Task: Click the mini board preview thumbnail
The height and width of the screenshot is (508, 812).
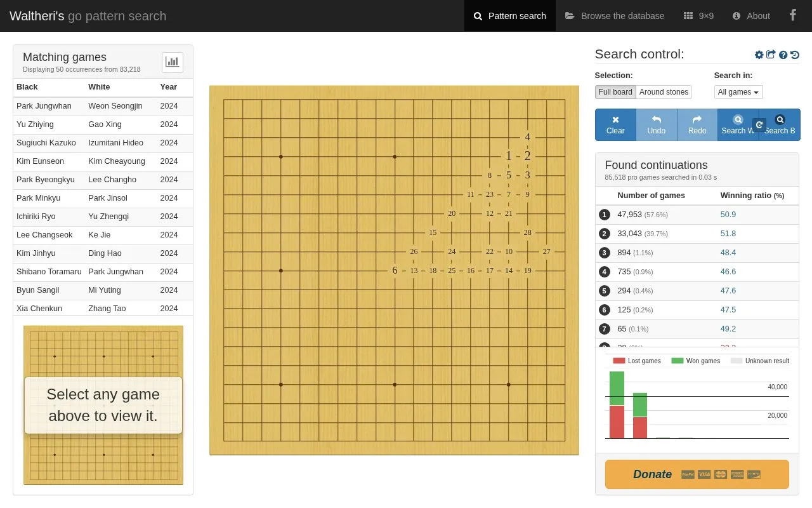Action: pos(103,405)
